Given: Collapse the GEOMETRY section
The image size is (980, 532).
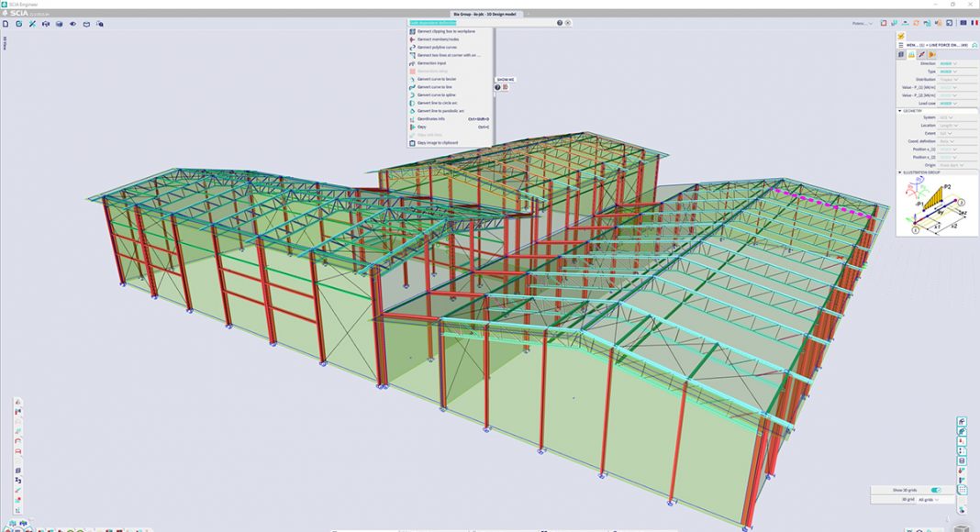Looking at the screenshot, I should coord(900,110).
